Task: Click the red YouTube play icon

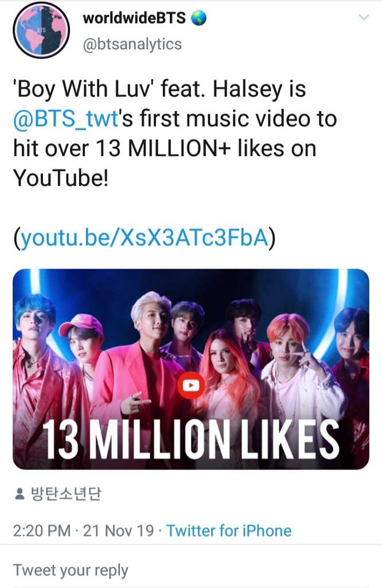Action: tap(191, 385)
